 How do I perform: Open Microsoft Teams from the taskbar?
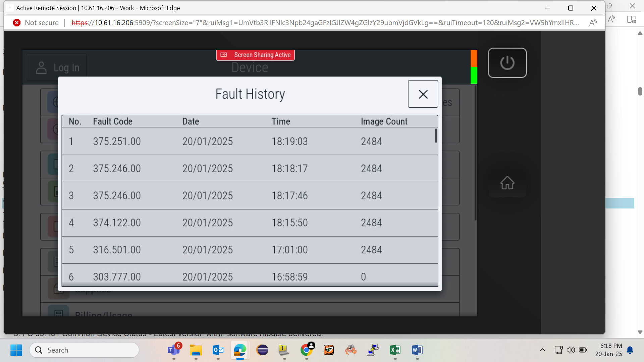pyautogui.click(x=174, y=350)
